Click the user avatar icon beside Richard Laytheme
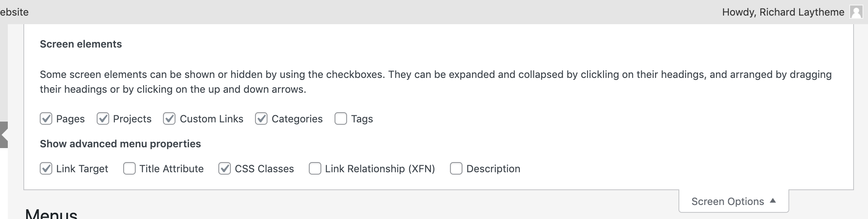 tap(856, 12)
